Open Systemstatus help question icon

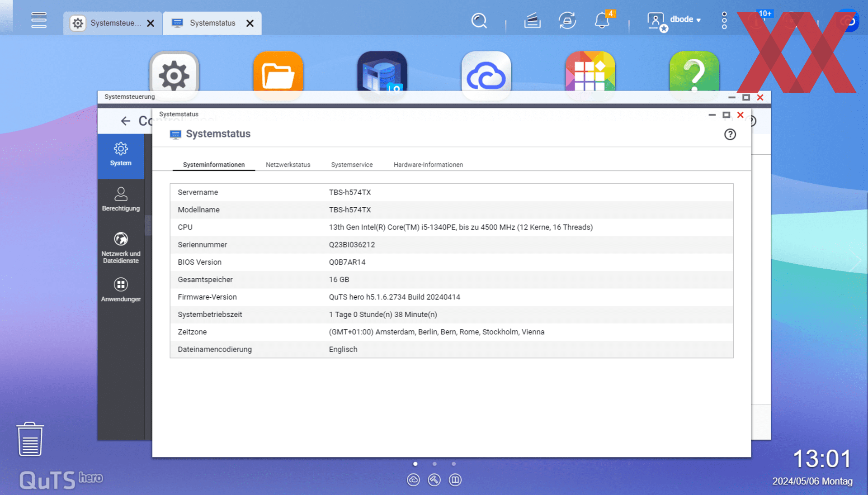[x=730, y=134]
